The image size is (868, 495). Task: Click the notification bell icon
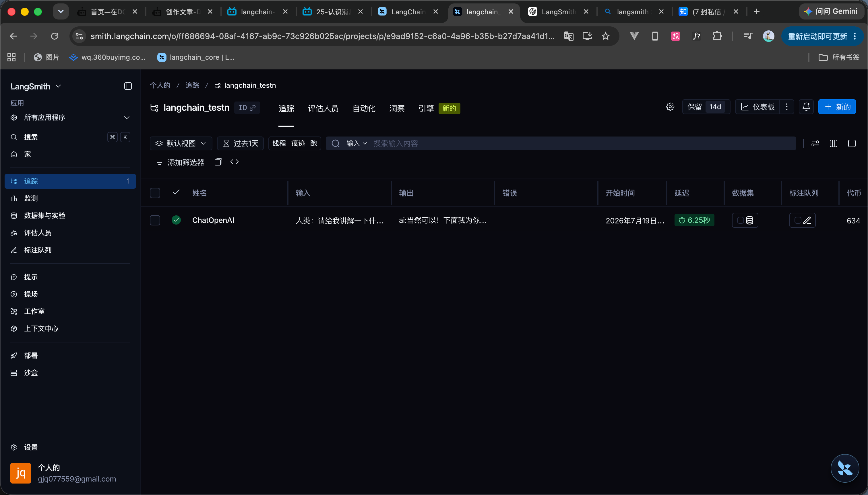(x=806, y=107)
